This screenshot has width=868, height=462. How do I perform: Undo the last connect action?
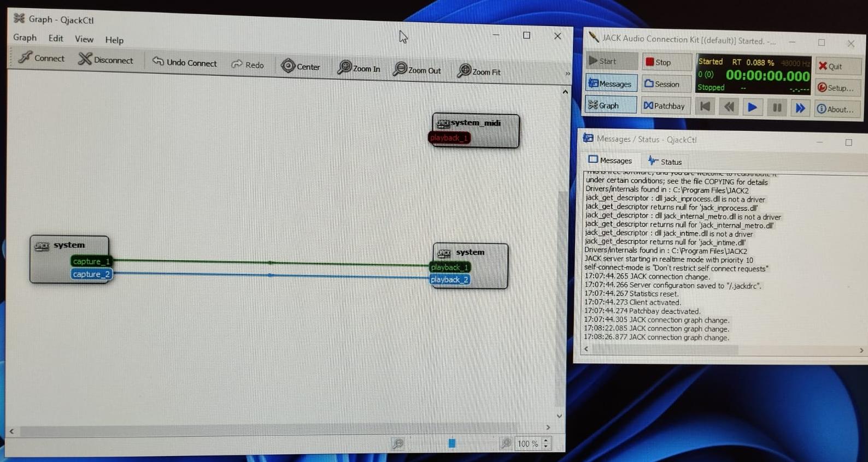[184, 62]
